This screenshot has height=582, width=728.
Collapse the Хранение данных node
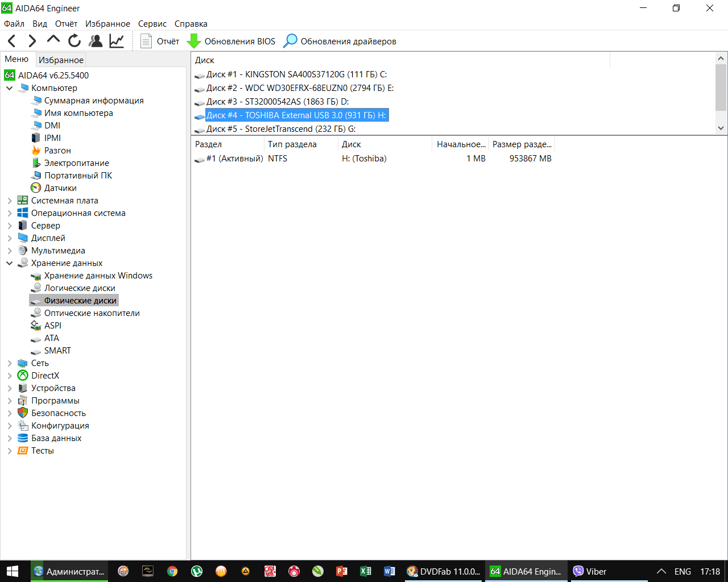[x=10, y=263]
